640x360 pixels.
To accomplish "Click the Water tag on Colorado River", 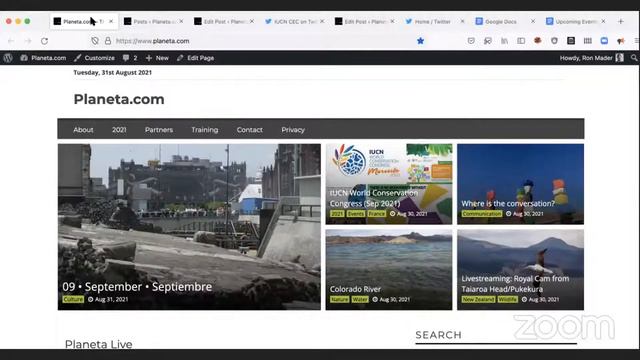I will (x=360, y=299).
